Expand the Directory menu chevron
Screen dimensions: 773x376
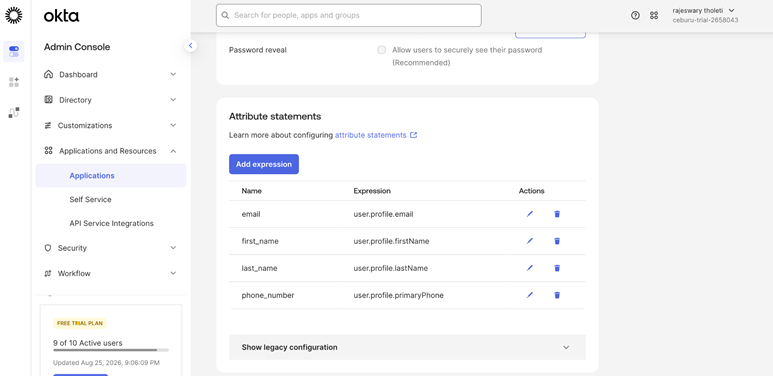click(173, 100)
